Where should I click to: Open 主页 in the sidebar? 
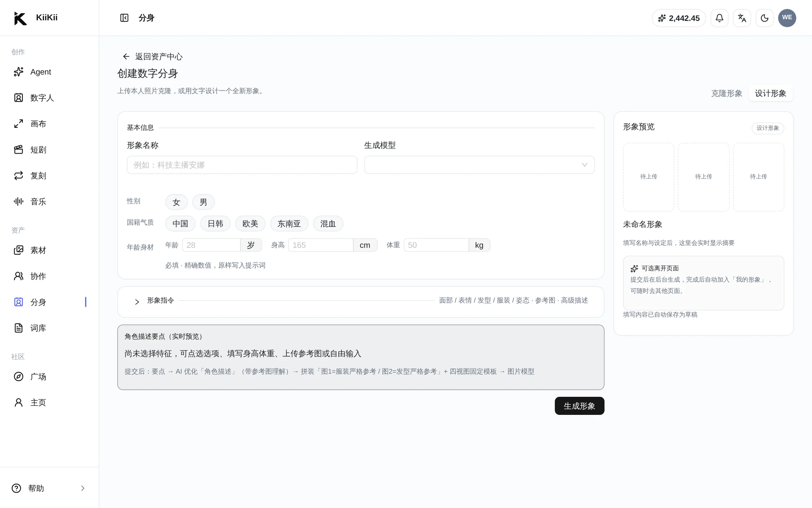point(49,402)
